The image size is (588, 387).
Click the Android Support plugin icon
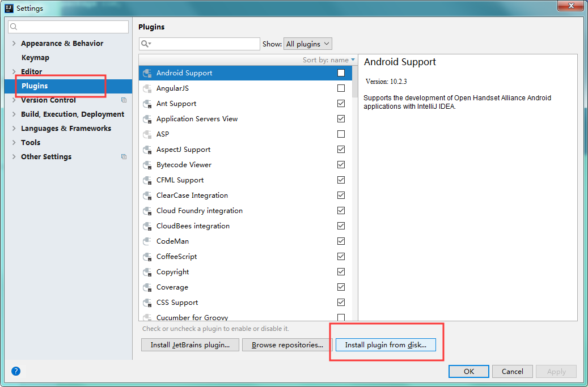click(x=147, y=73)
